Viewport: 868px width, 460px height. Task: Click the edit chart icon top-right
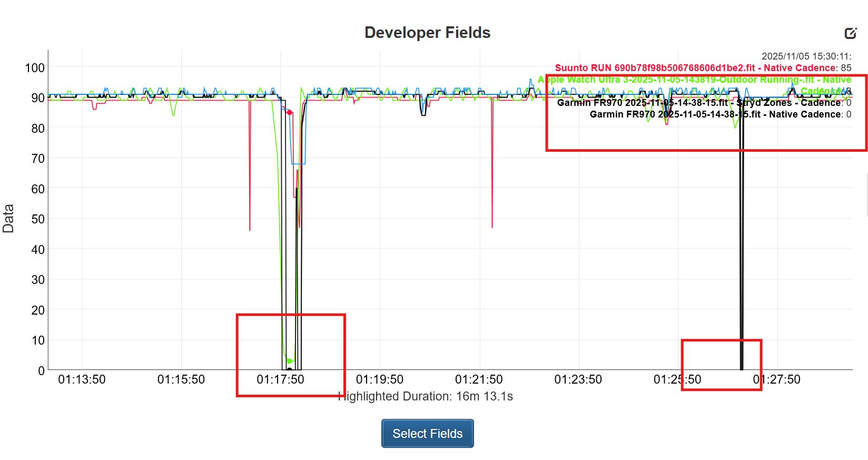850,33
